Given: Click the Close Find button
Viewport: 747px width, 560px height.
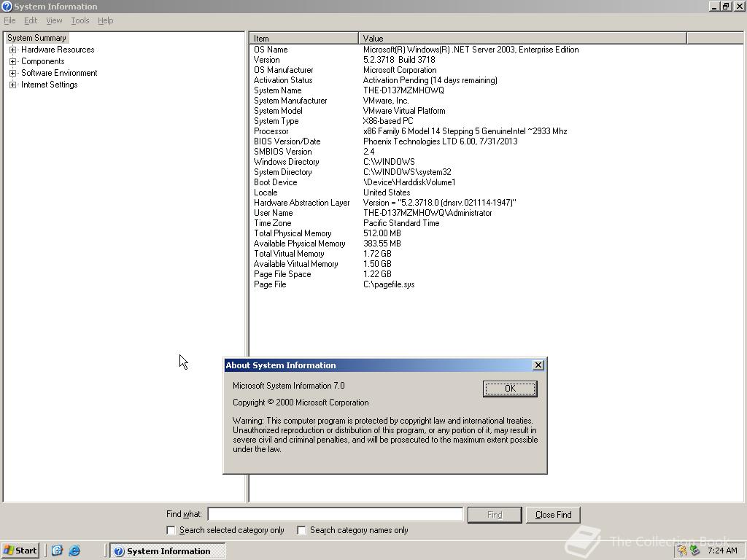Looking at the screenshot, I should click(x=553, y=515).
